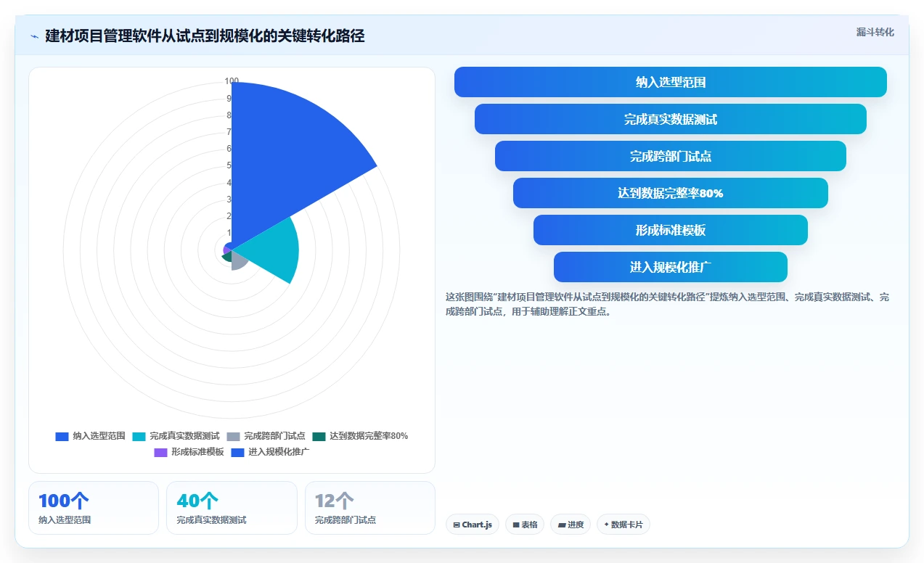Click the Chart.js tag
The height and width of the screenshot is (563, 924).
pos(473,525)
